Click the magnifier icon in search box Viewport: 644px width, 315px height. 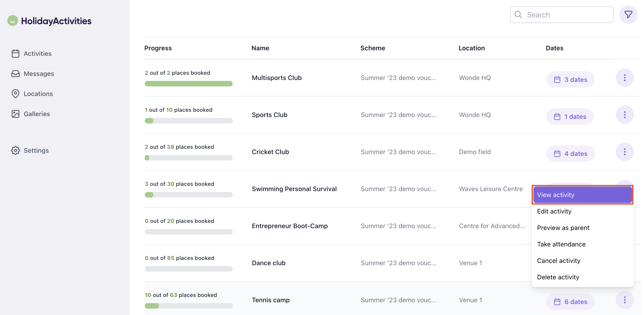pyautogui.click(x=518, y=15)
